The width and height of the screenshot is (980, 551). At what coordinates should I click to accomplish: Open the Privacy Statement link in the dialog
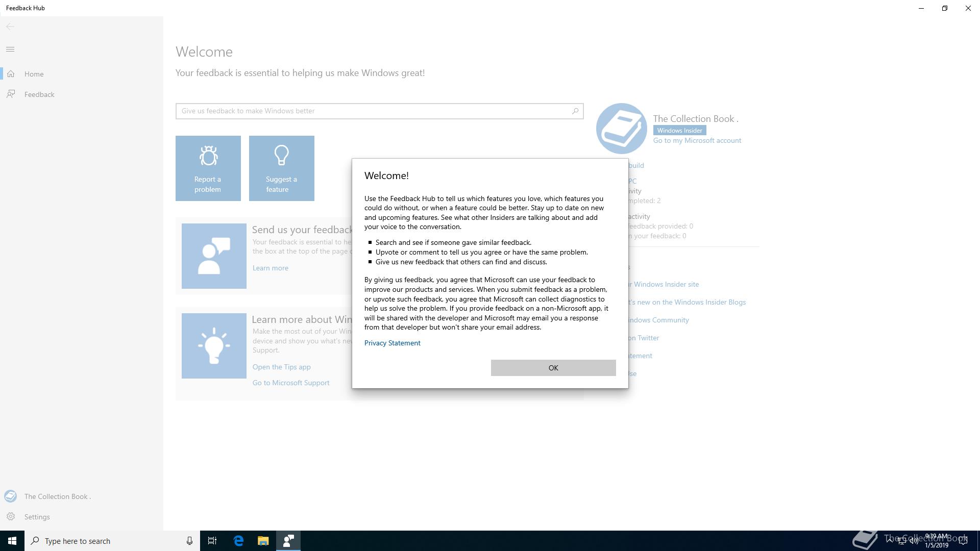(392, 343)
